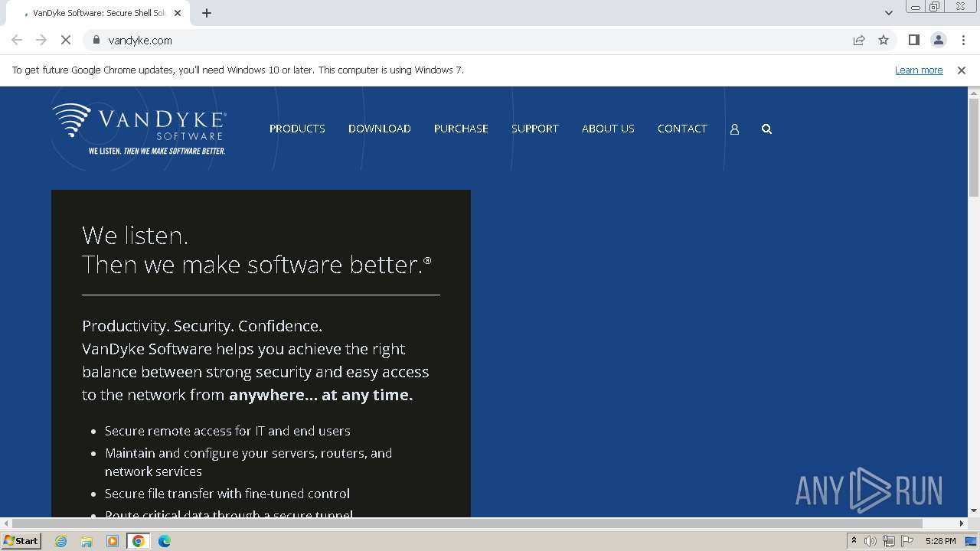Viewport: 980px width, 551px height.
Task: Click the vertical scrollbar down arrow
Action: pyautogui.click(x=974, y=510)
